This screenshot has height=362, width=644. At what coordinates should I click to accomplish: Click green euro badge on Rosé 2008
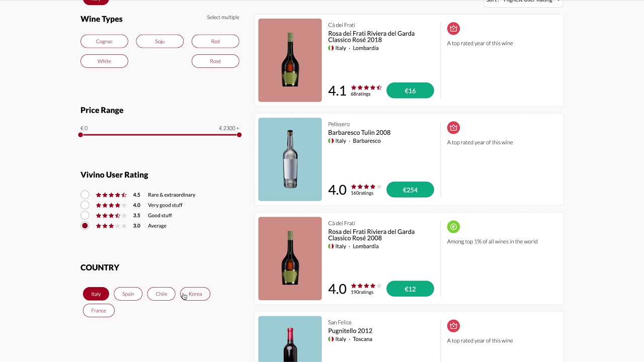453,227
